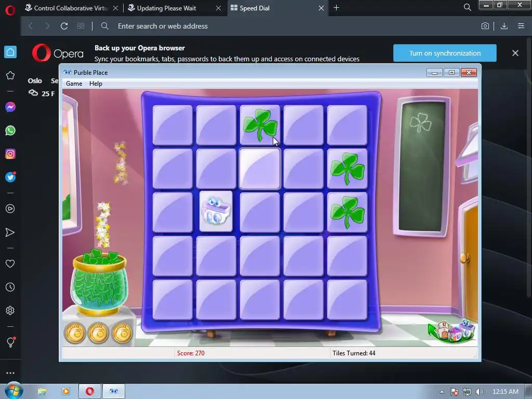Reload the current page
532x399 pixels.
64,26
